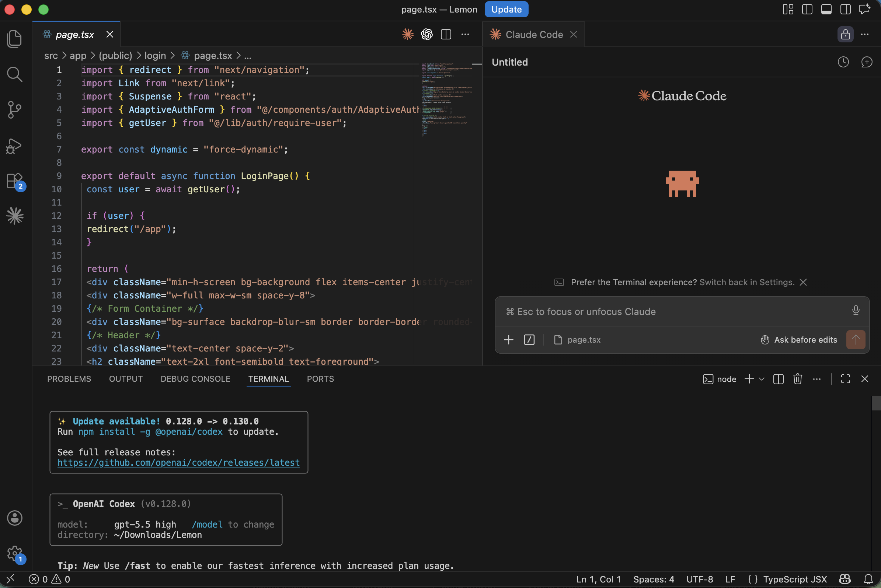Change indentation via Spaces: 4
Viewport: 881px width, 588px height.
(x=654, y=579)
